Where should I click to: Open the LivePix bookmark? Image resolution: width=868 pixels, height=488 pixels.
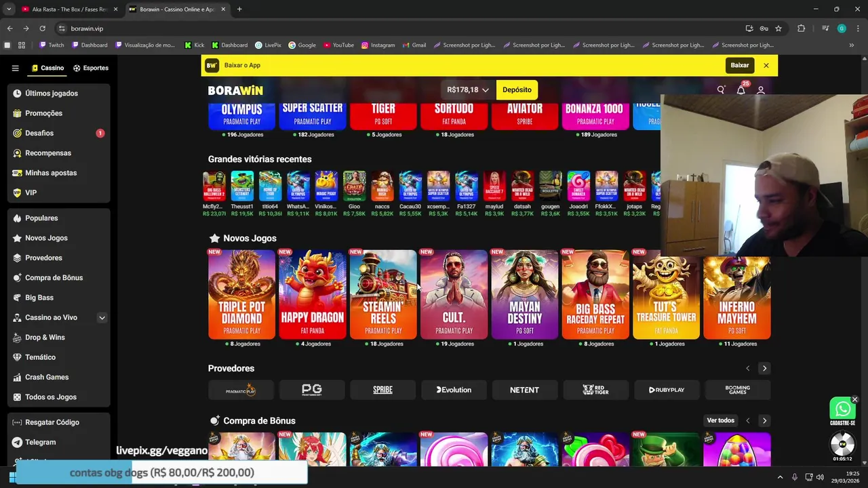(268, 45)
